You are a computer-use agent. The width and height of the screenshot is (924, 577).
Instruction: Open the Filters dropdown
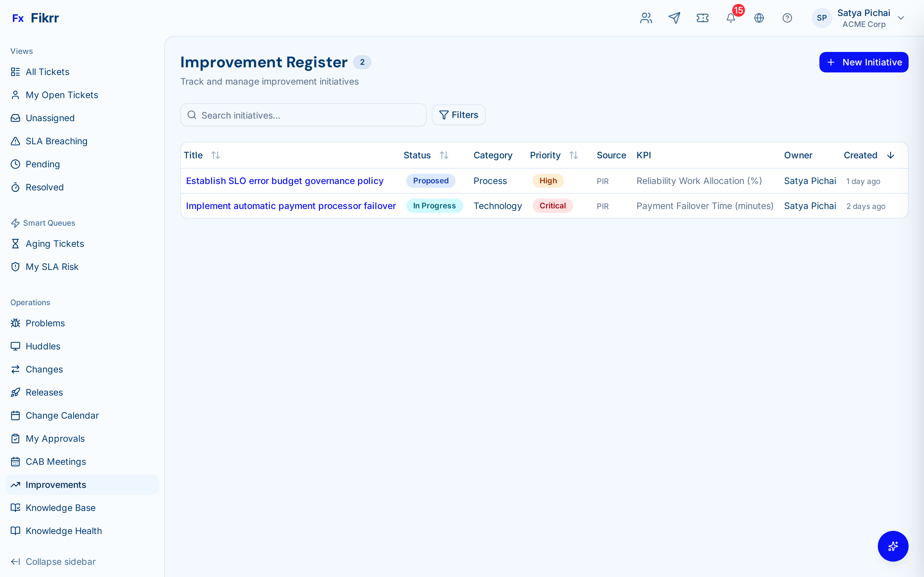[458, 114]
